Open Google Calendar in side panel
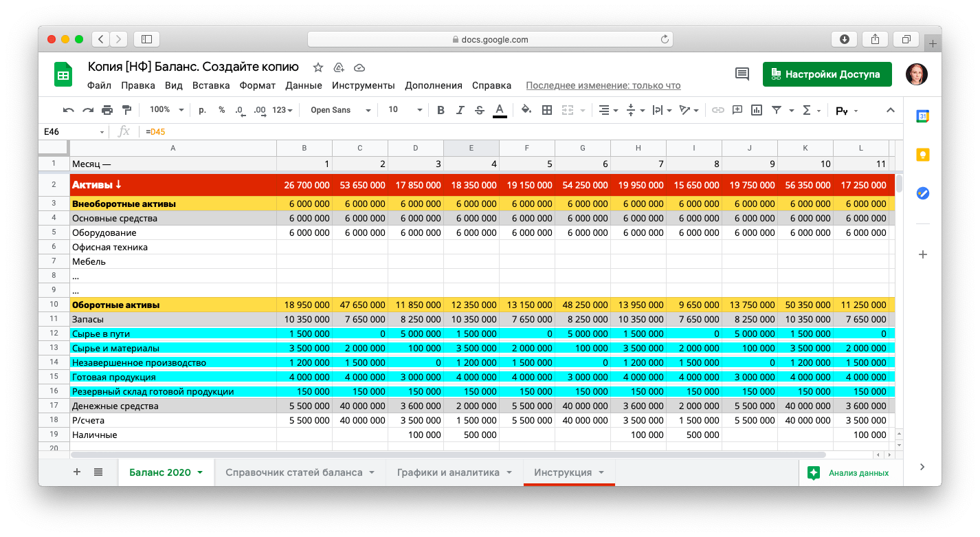Screen dimensions: 980x537 pos(922,117)
